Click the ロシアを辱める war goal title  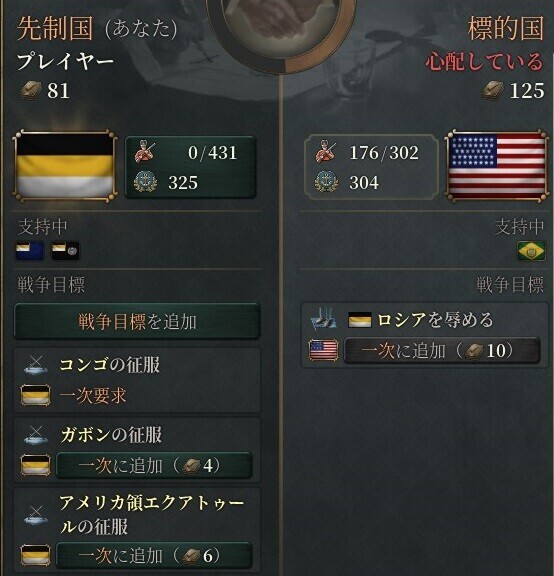tap(435, 320)
